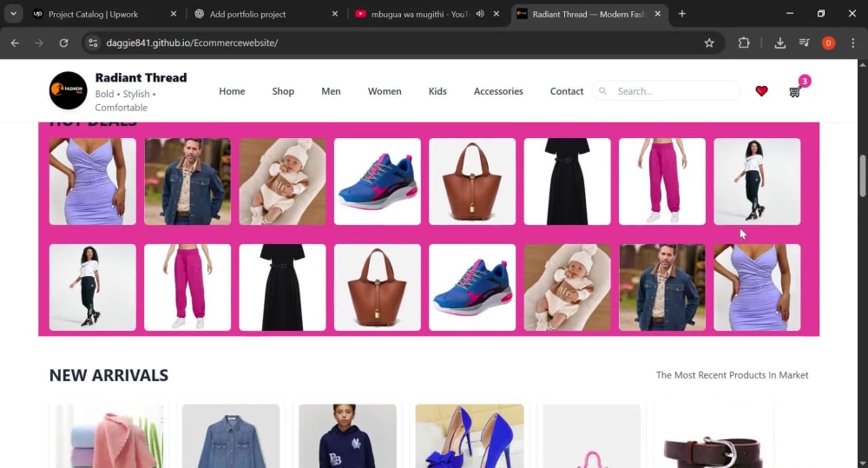Click the search magnifier icon
The height and width of the screenshot is (468, 868).
click(x=603, y=91)
